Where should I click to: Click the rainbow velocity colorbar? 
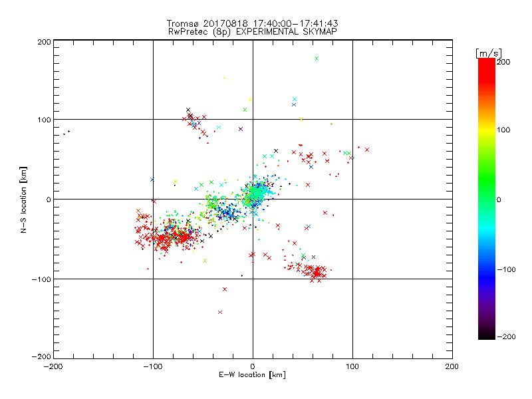pyautogui.click(x=487, y=199)
